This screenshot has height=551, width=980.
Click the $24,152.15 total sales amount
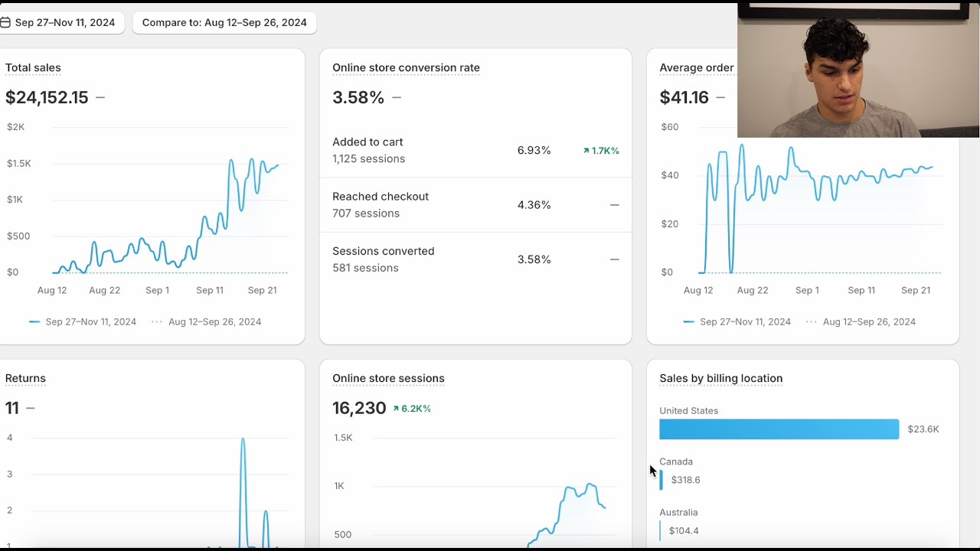(x=47, y=98)
